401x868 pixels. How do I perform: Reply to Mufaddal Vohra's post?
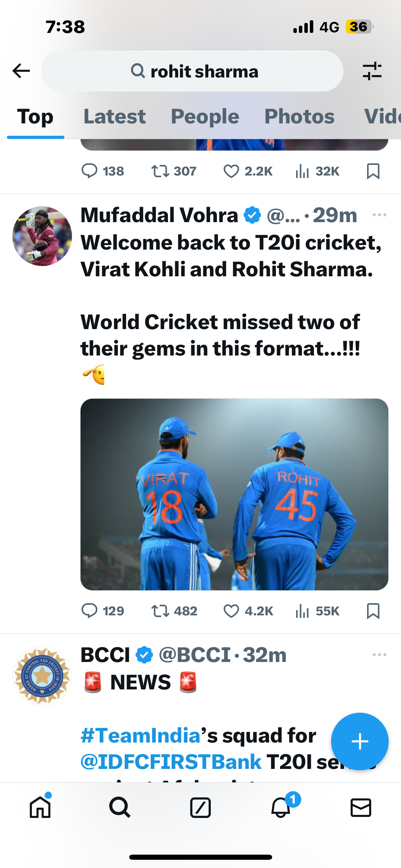[89, 611]
